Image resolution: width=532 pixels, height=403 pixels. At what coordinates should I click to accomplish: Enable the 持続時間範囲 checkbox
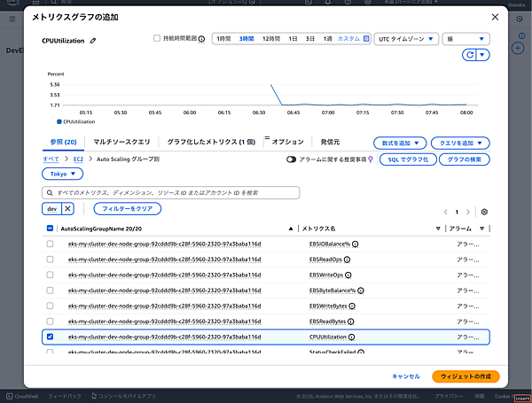tap(157, 39)
